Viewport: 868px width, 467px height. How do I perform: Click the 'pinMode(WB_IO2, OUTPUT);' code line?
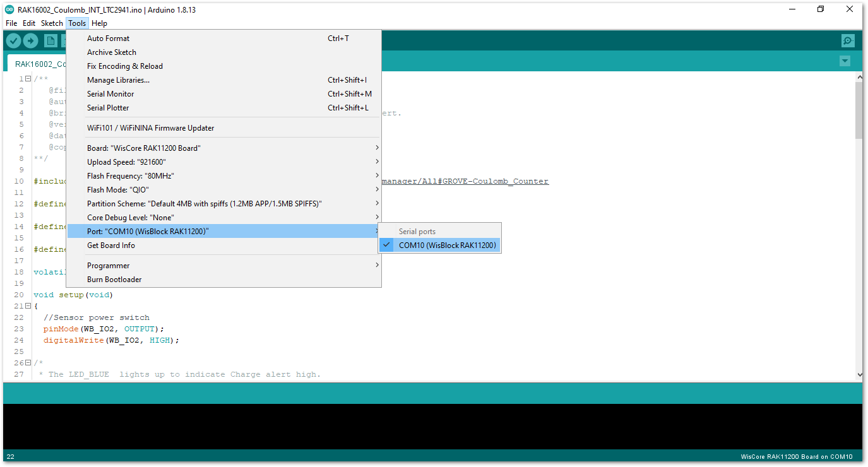point(104,329)
